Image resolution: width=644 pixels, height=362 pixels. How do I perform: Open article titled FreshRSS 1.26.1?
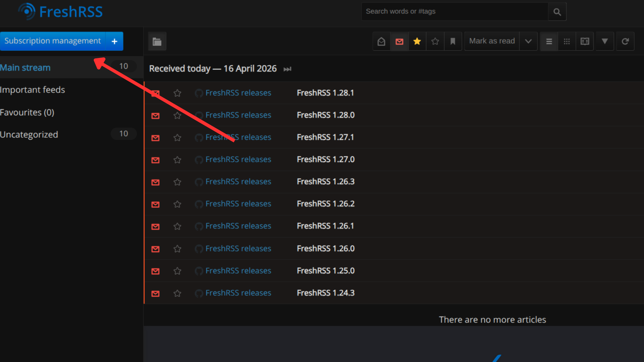click(x=325, y=226)
